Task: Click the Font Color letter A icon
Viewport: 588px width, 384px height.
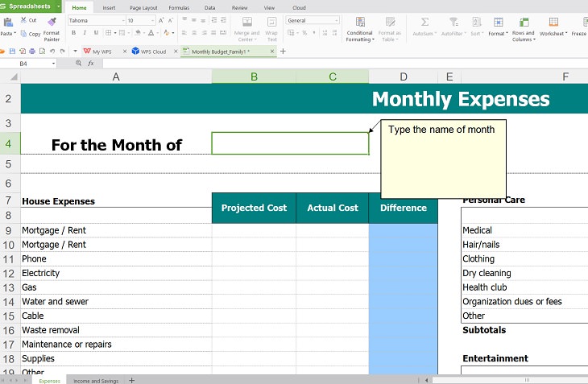Action: [x=151, y=33]
